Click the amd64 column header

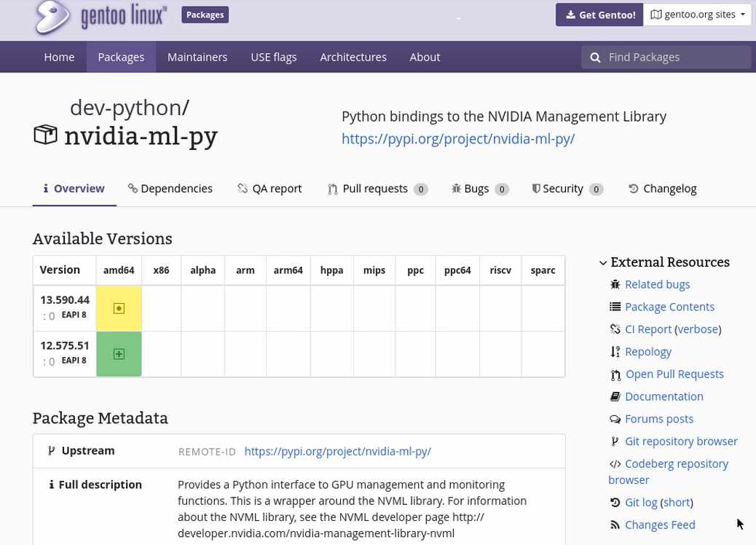119,270
